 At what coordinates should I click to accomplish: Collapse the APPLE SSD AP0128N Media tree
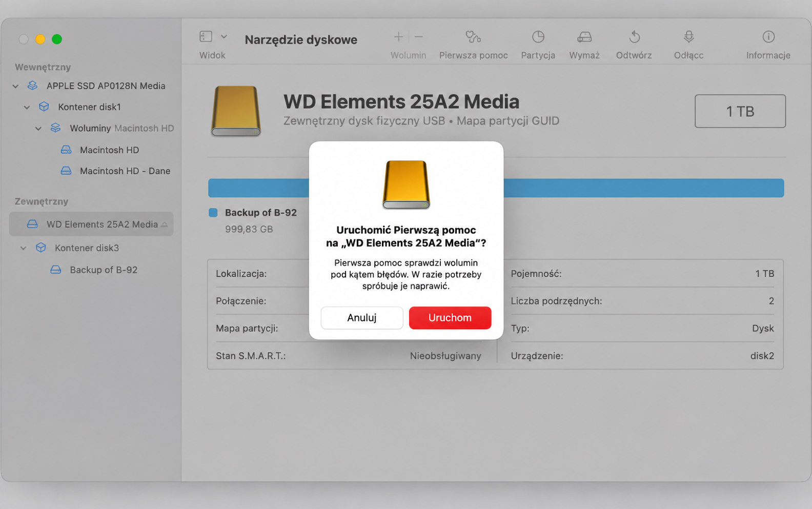pos(15,86)
